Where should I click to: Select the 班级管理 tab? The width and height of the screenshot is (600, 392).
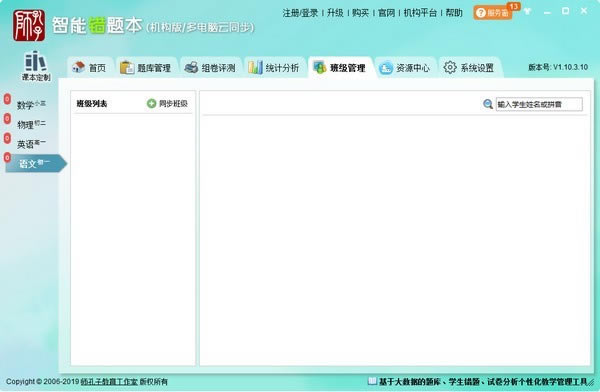pos(340,68)
